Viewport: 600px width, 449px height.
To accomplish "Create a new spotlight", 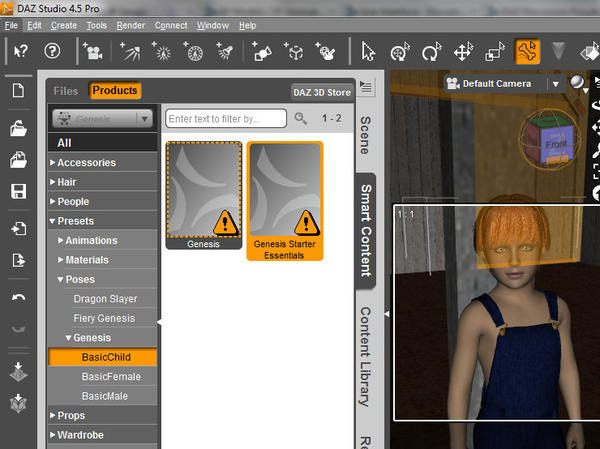I will tap(225, 52).
